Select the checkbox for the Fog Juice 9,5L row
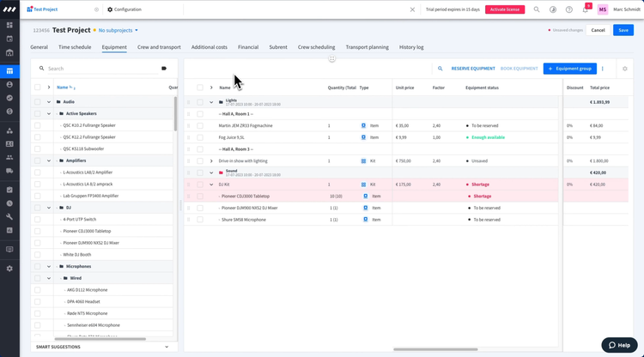644x357 pixels. point(200,137)
